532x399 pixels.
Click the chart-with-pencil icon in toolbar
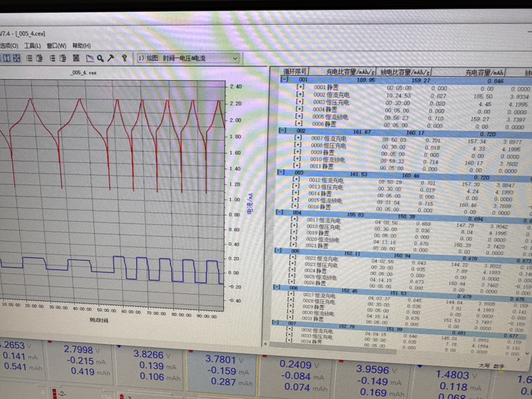90,58
